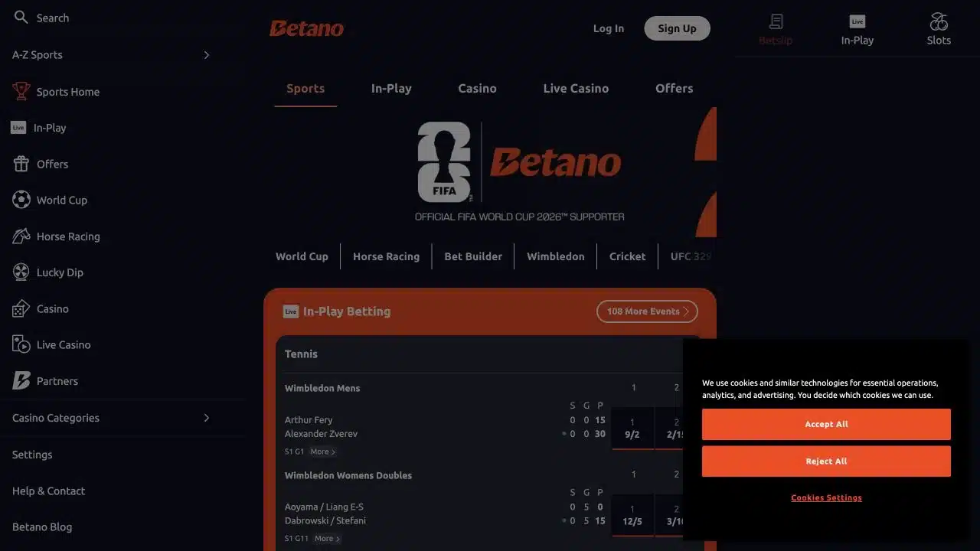Expand More markets for Fery vs Zverev

point(322,452)
